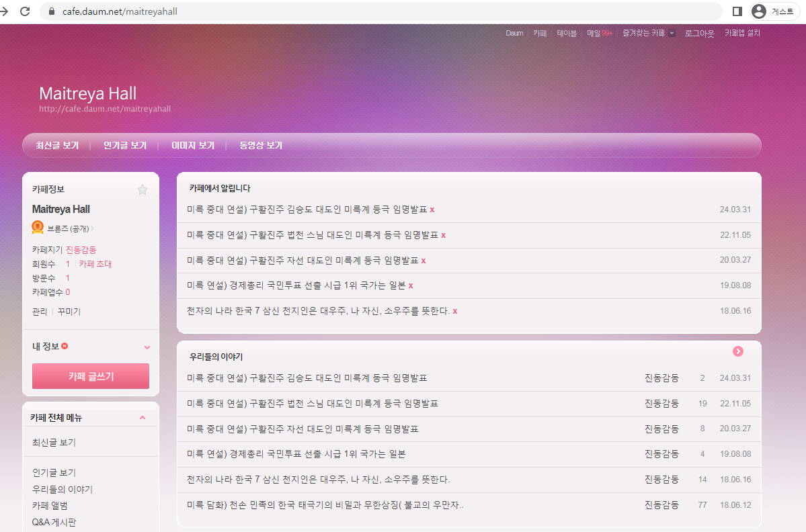The image size is (806, 532).
Task: Click author 진동감동 on the 77-view post
Action: tap(661, 505)
